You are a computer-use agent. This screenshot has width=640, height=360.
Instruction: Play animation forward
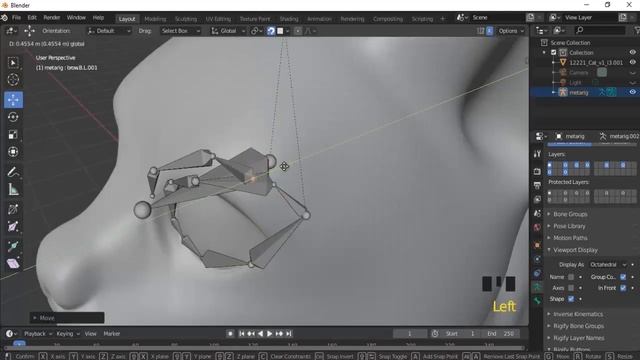269,333
